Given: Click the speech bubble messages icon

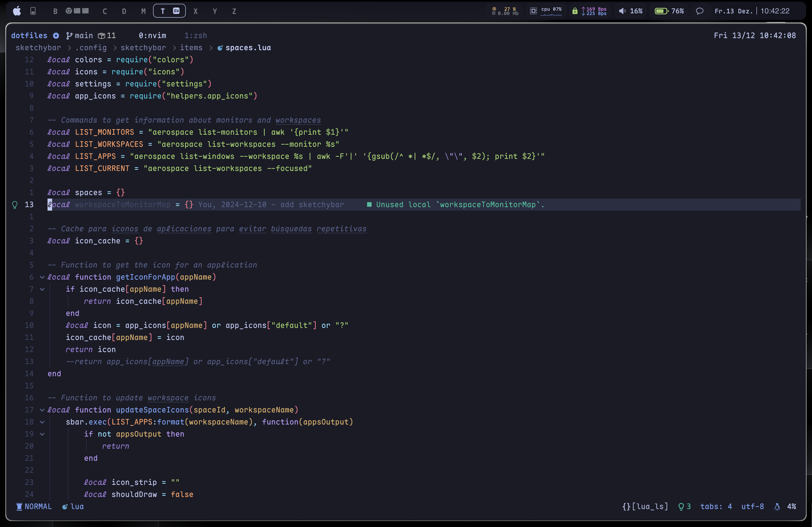Looking at the screenshot, I should [700, 11].
